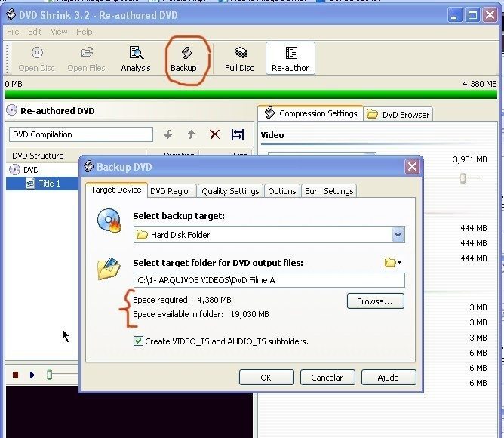Open the File menu
Screen dimensions: 504x438
13,32
